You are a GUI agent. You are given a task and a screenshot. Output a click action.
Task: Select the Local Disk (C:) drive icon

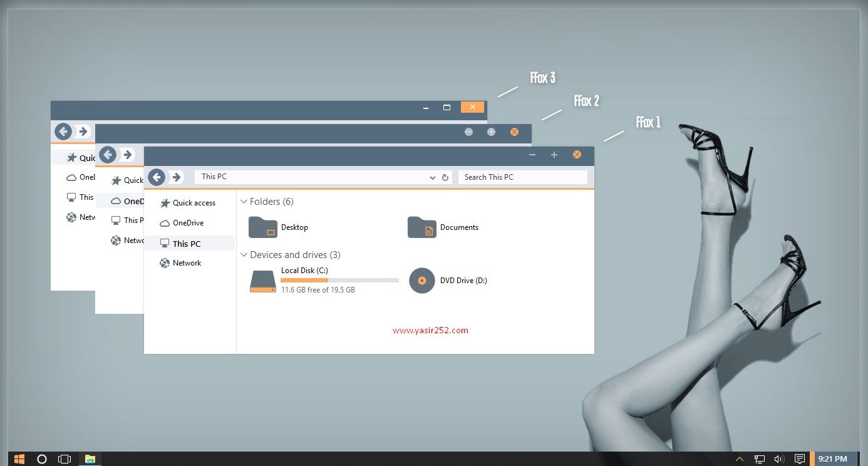[262, 281]
